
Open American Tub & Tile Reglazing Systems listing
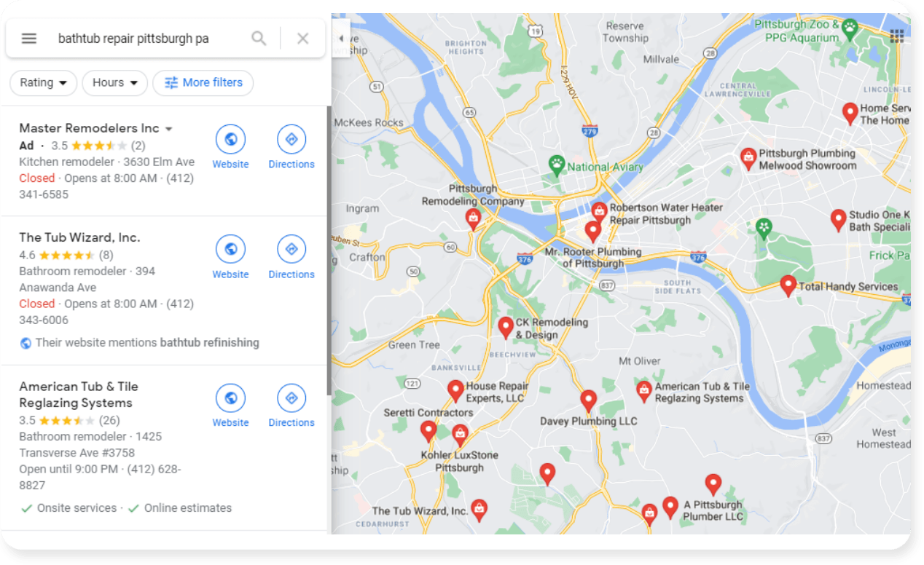79,395
